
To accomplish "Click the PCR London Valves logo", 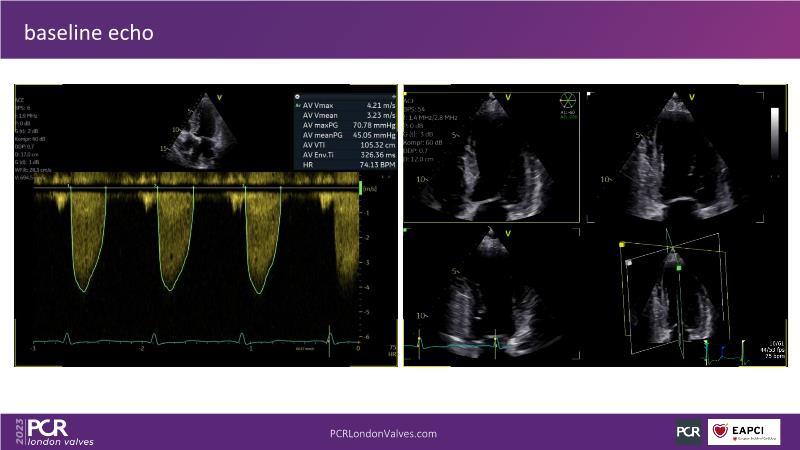I will [x=61, y=431].
